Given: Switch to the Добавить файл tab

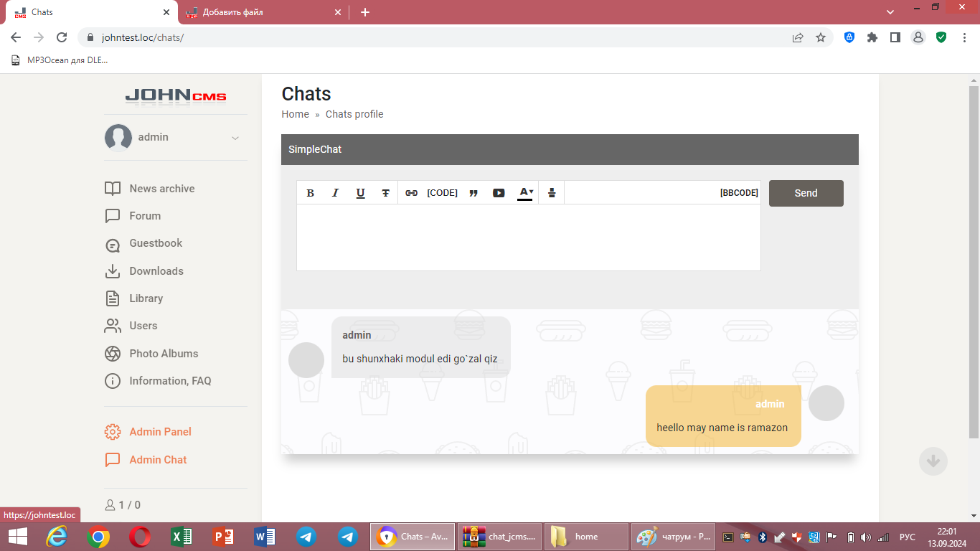Looking at the screenshot, I should pyautogui.click(x=264, y=12).
